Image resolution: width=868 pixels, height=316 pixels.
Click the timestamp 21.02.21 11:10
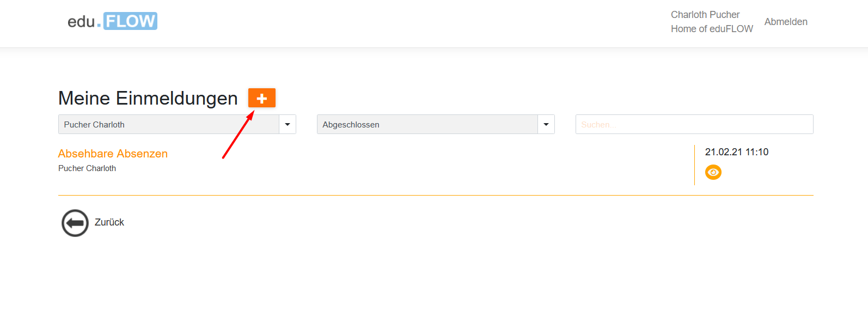click(737, 152)
